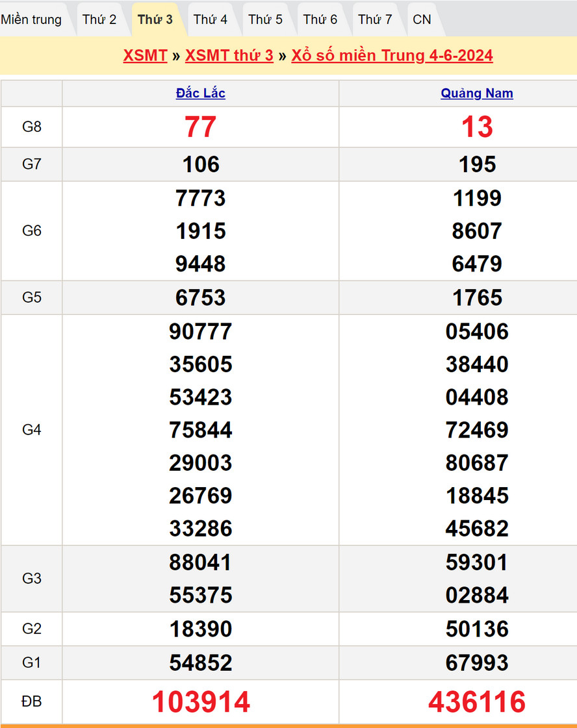
Task: Click Quảng Nam G7 number 195
Action: click(x=477, y=164)
